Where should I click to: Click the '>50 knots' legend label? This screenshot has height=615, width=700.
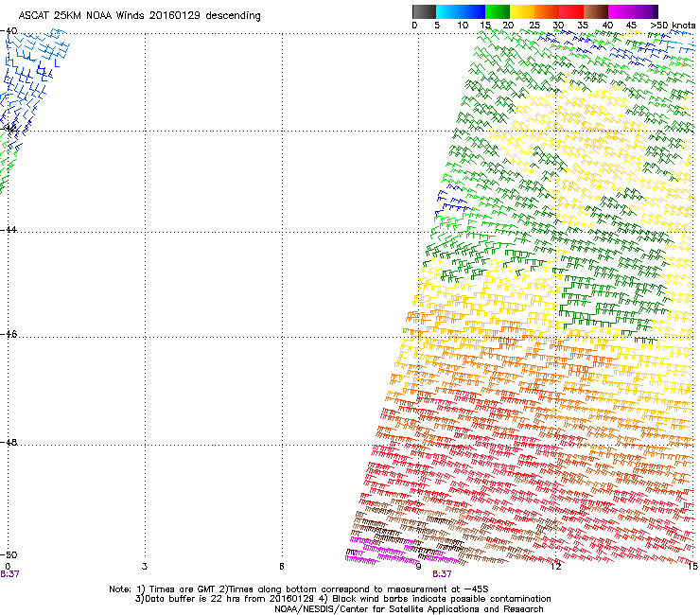(x=673, y=26)
